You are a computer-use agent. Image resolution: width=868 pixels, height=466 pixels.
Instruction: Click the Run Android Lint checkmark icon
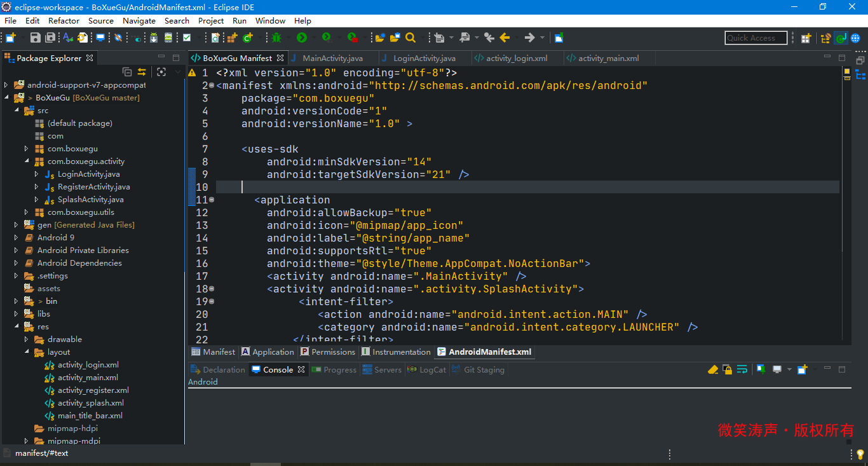(x=187, y=38)
